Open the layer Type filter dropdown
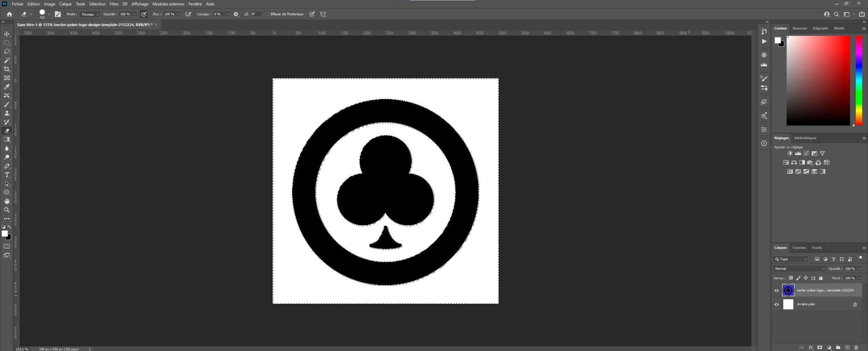 [791, 259]
